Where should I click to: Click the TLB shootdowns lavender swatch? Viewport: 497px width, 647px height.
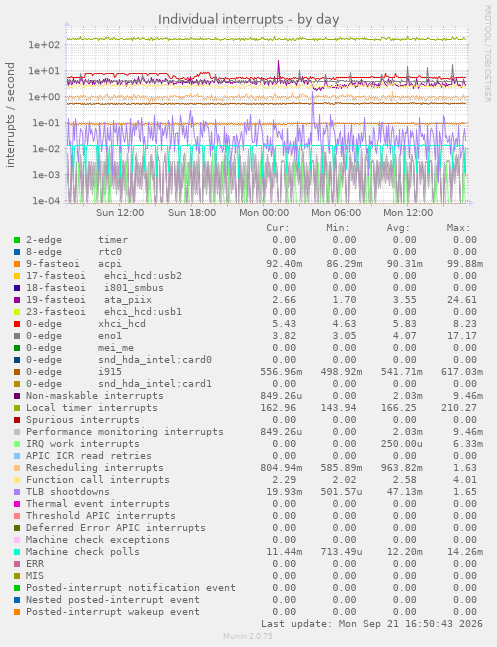[17, 492]
